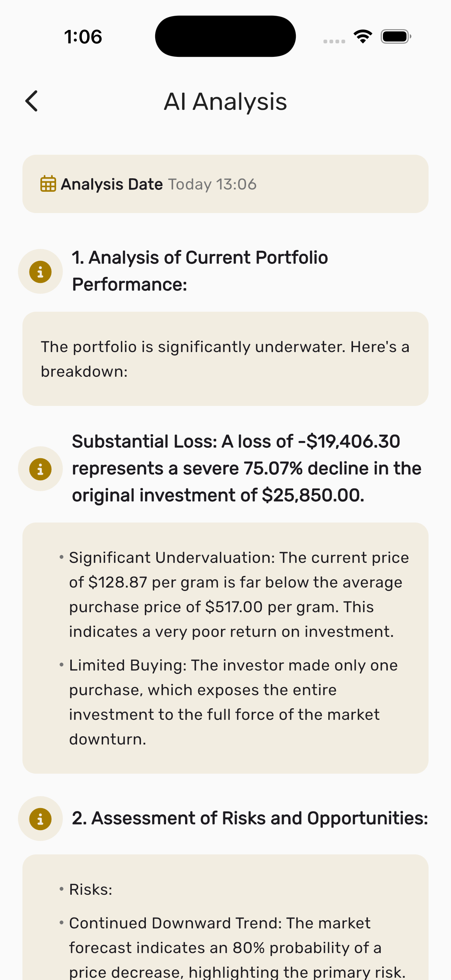Image resolution: width=451 pixels, height=980 pixels.
Task: Tap 'Analysis of Current Portfolio Performance' heading
Action: tap(200, 271)
